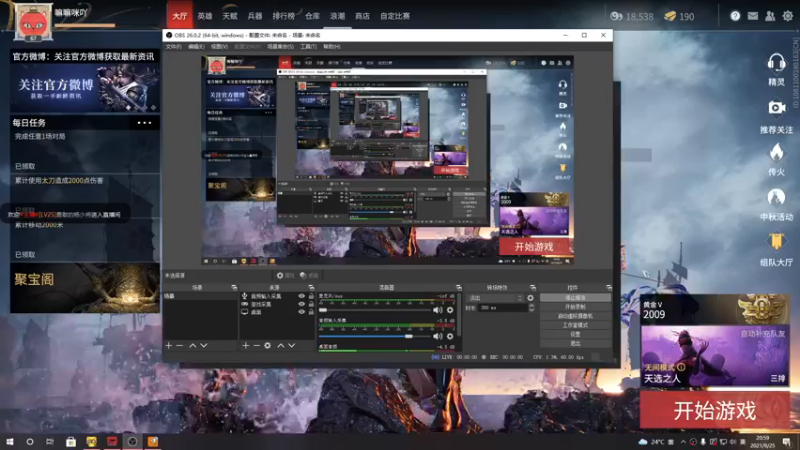800x450 pixels.
Task: Hide the 游戏采集 source via eye icon
Action: point(302,304)
